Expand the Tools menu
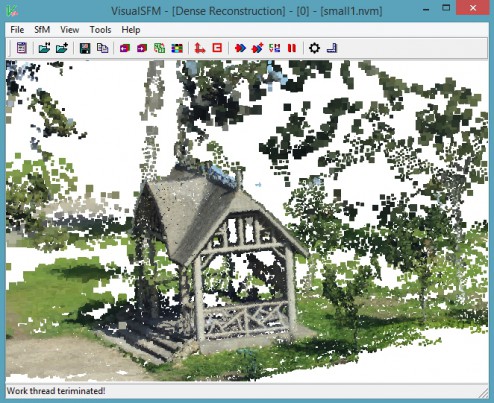The image size is (494, 403). coord(100,30)
